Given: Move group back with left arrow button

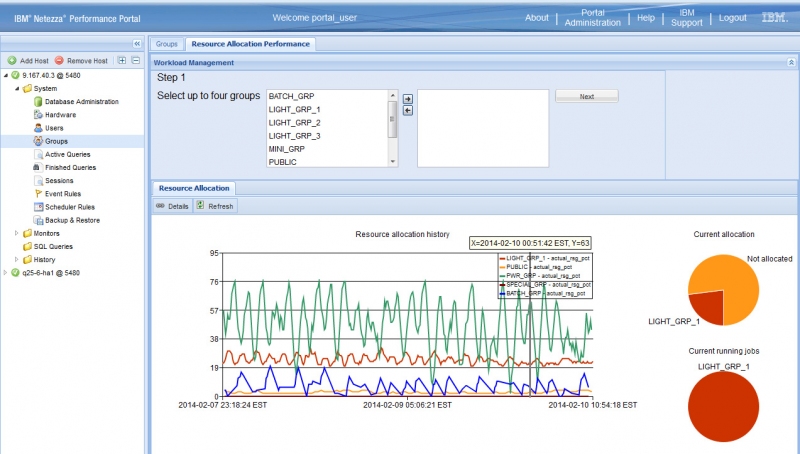Looking at the screenshot, I should 408,111.
